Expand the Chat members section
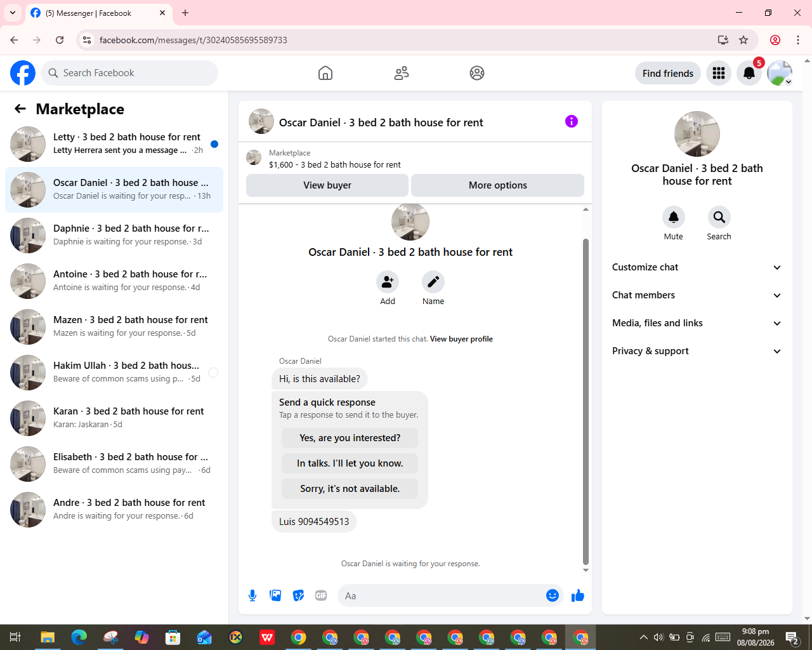This screenshot has width=812, height=650. [697, 295]
